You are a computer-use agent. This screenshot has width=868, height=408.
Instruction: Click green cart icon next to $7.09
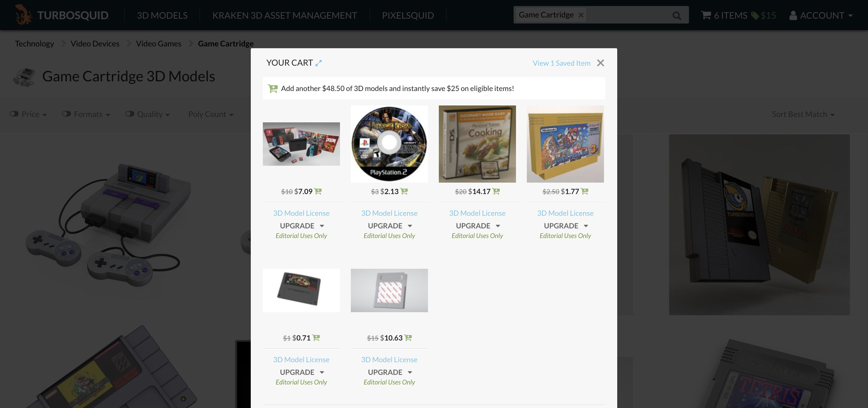click(x=318, y=191)
